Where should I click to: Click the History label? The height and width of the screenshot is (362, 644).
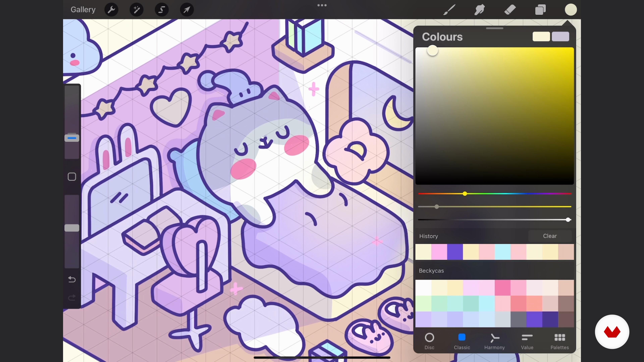click(428, 236)
